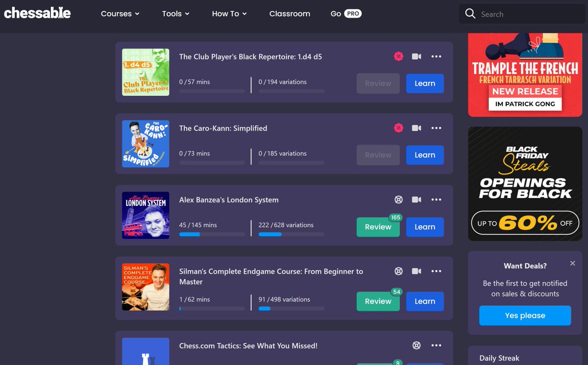This screenshot has width=588, height=365.
Task: Click the search magnifier icon
Action: point(470,14)
